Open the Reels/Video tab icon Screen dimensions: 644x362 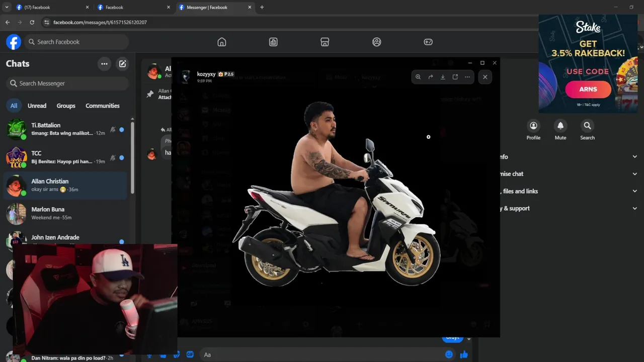[x=273, y=42]
